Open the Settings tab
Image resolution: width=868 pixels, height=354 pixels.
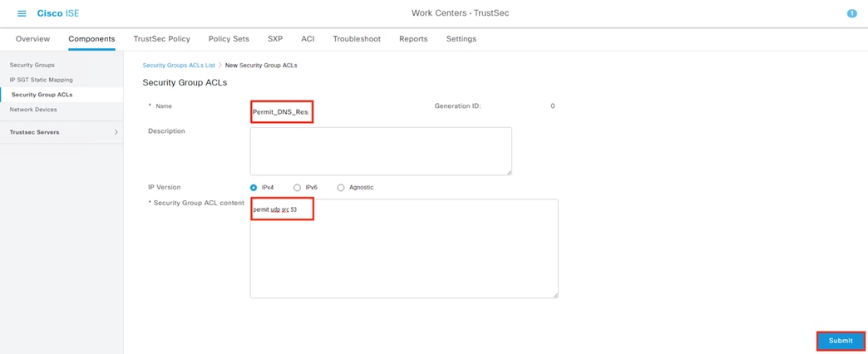[x=461, y=39]
